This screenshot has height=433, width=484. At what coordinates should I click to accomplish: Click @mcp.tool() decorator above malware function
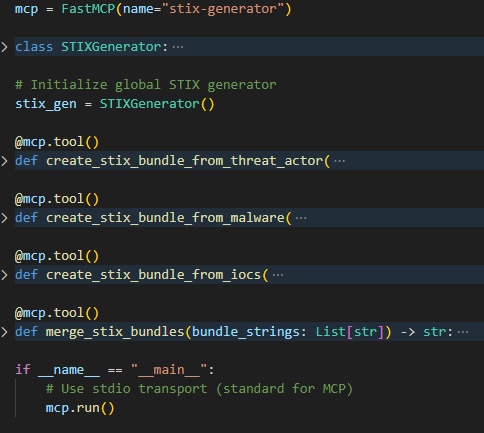(x=57, y=199)
